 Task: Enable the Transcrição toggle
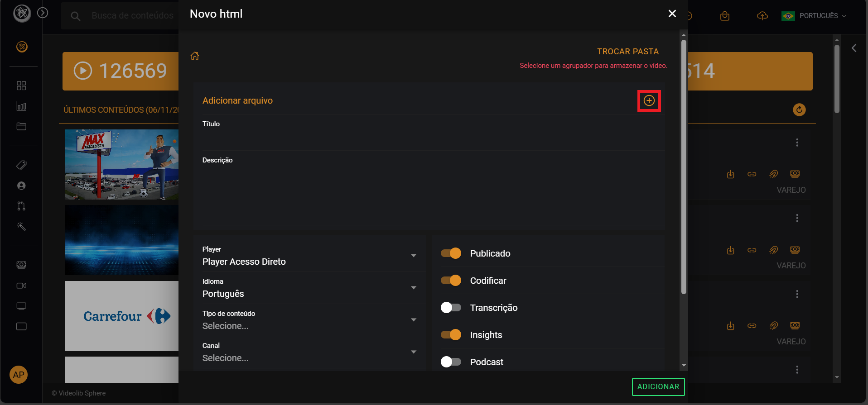coord(451,308)
